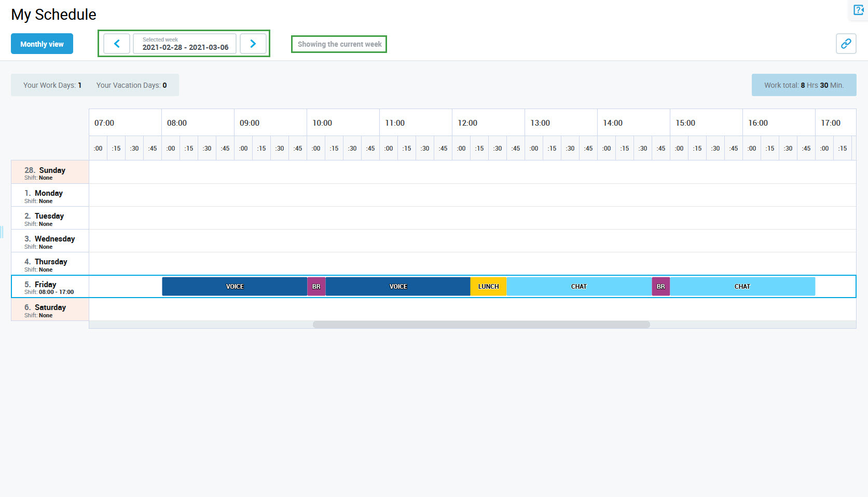
Task: Select the morning BR break block
Action: pyautogui.click(x=316, y=287)
